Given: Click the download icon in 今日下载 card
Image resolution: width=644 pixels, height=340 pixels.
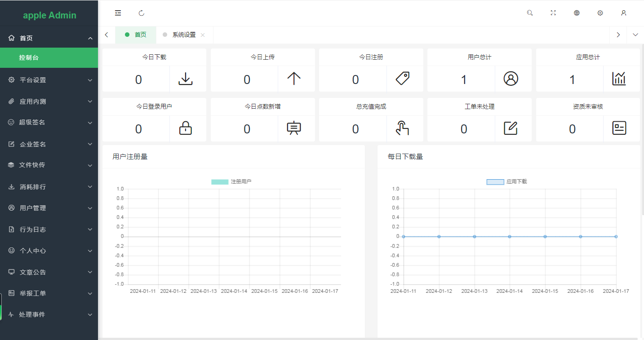Looking at the screenshot, I should pyautogui.click(x=186, y=79).
